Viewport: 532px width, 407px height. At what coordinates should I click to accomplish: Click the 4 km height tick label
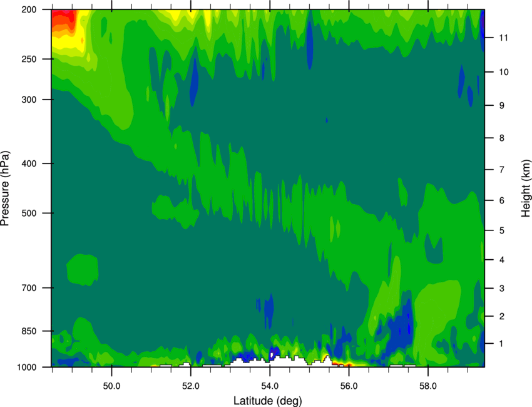coord(502,260)
